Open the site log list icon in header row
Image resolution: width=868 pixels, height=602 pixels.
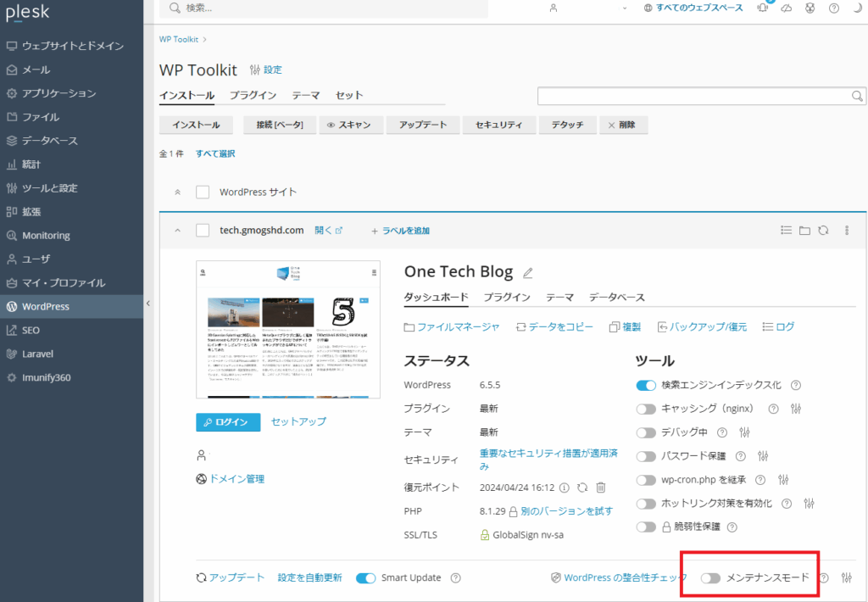click(x=786, y=230)
